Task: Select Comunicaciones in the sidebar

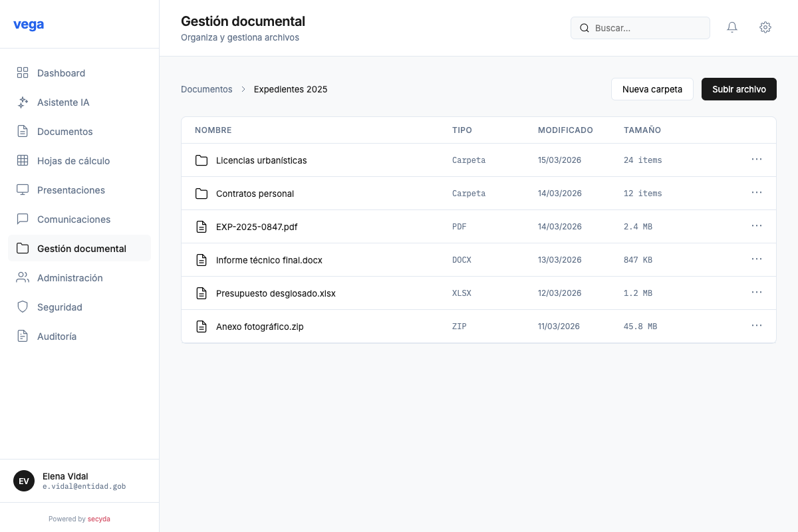Action: pyautogui.click(x=74, y=219)
